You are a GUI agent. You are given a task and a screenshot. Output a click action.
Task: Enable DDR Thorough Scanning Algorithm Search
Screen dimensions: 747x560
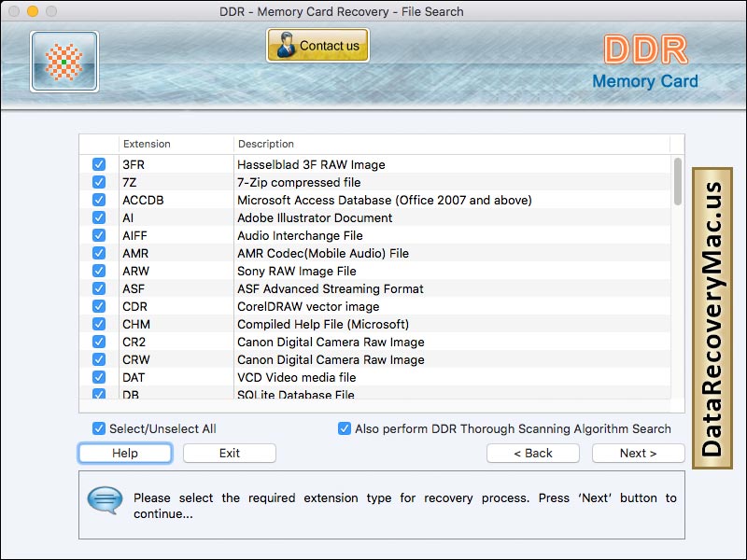[345, 428]
